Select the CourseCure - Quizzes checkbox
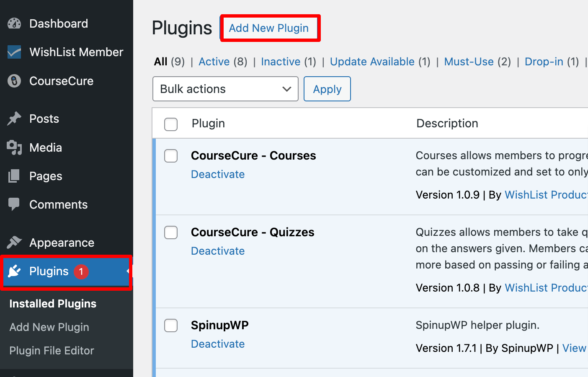This screenshot has width=588, height=377. pos(171,232)
